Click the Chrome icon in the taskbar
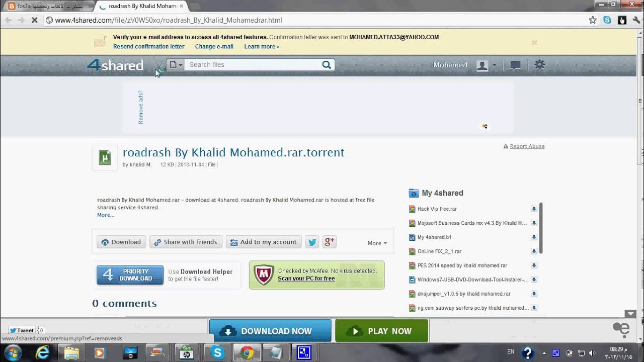 point(247,352)
